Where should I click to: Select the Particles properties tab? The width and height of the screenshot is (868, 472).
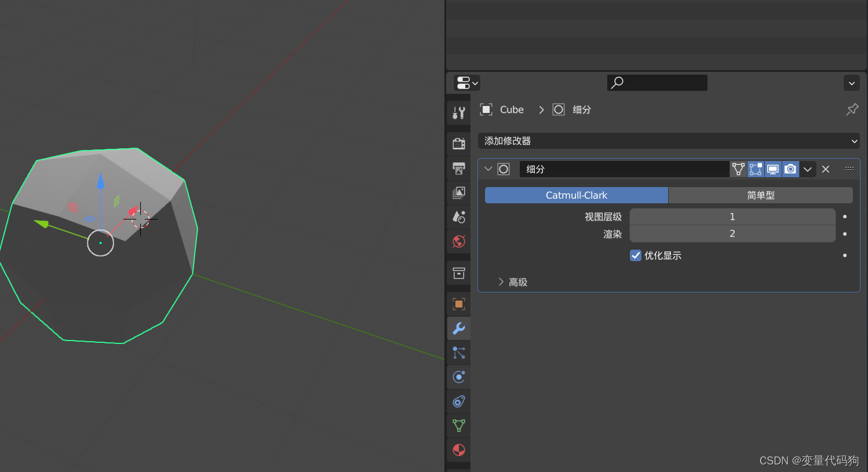pyautogui.click(x=458, y=353)
